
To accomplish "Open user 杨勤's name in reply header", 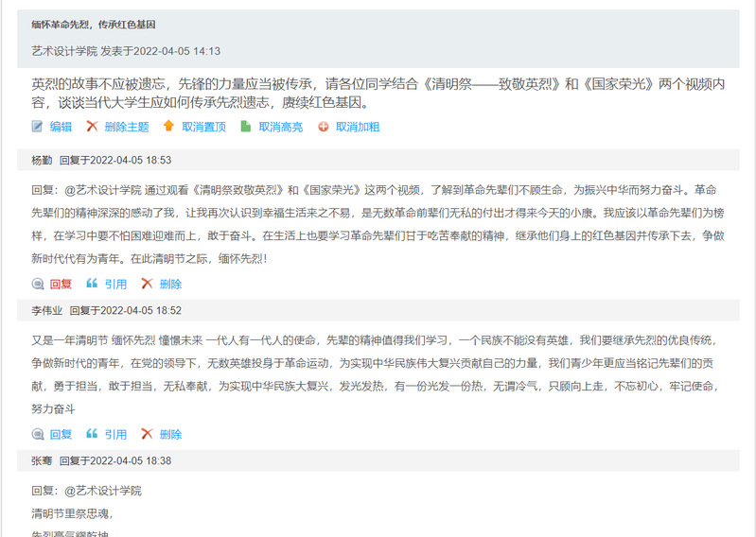I will [x=42, y=160].
